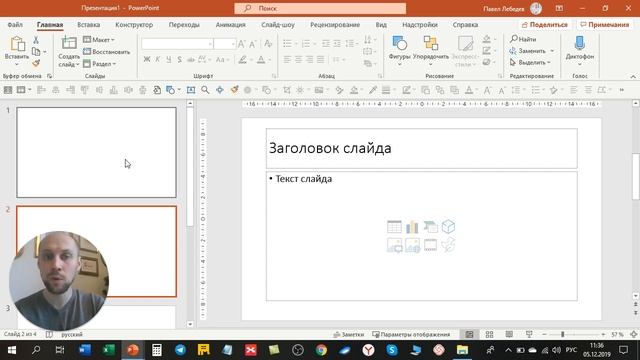
Task: Toggle align text right
Action: tap(309, 60)
